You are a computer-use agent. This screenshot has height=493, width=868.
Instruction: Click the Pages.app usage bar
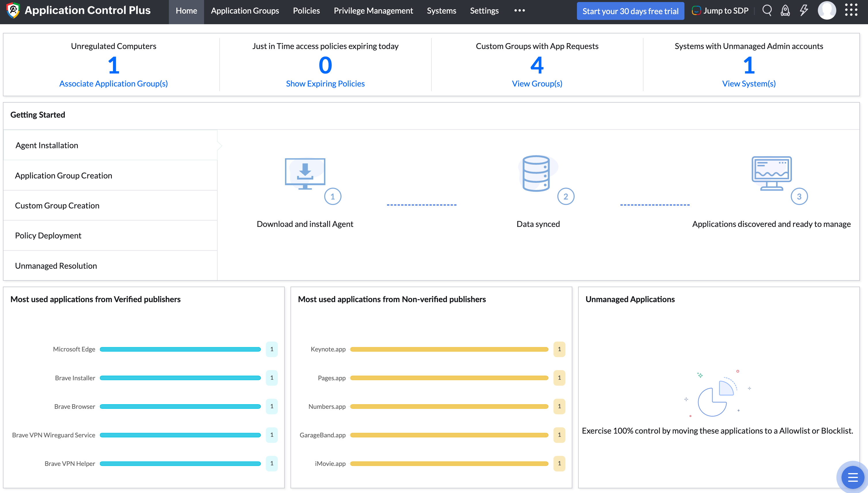coord(449,378)
